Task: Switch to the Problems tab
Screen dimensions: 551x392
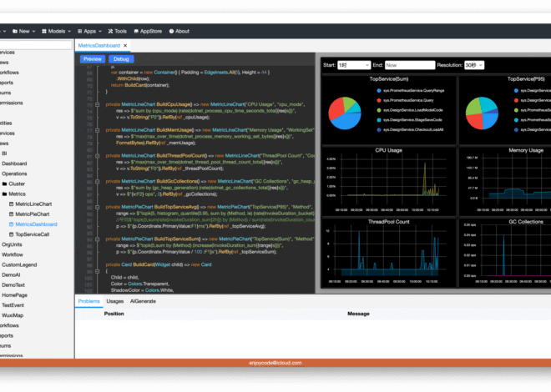Action: pos(88,301)
